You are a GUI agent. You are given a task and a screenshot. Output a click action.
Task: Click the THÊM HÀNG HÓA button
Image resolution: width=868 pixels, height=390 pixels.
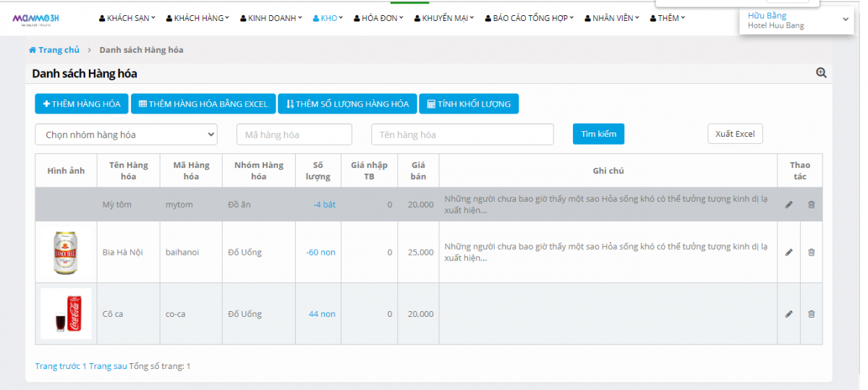point(82,104)
